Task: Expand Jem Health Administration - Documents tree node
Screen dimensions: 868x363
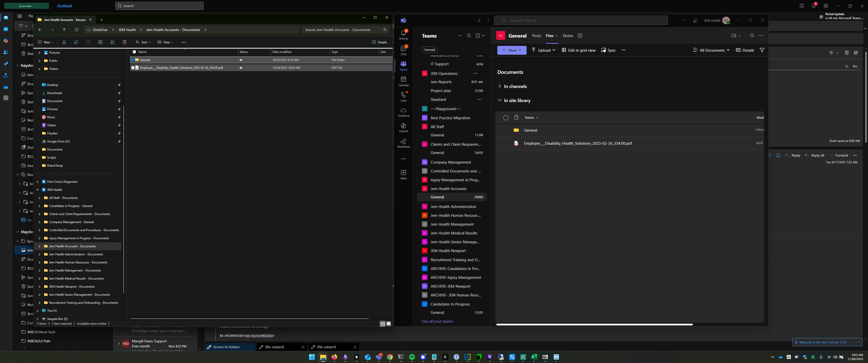Action: tap(39, 255)
